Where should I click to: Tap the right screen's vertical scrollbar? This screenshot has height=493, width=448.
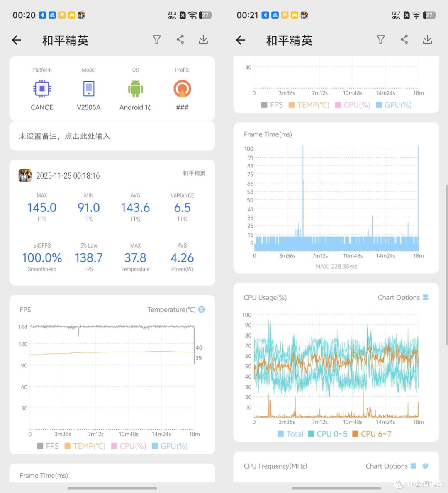coord(446,265)
